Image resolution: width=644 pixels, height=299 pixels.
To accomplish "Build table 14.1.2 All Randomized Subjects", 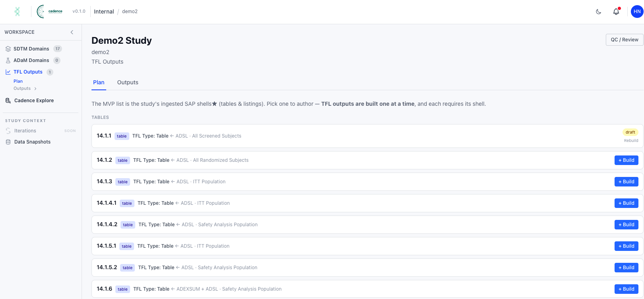I will coord(626,160).
